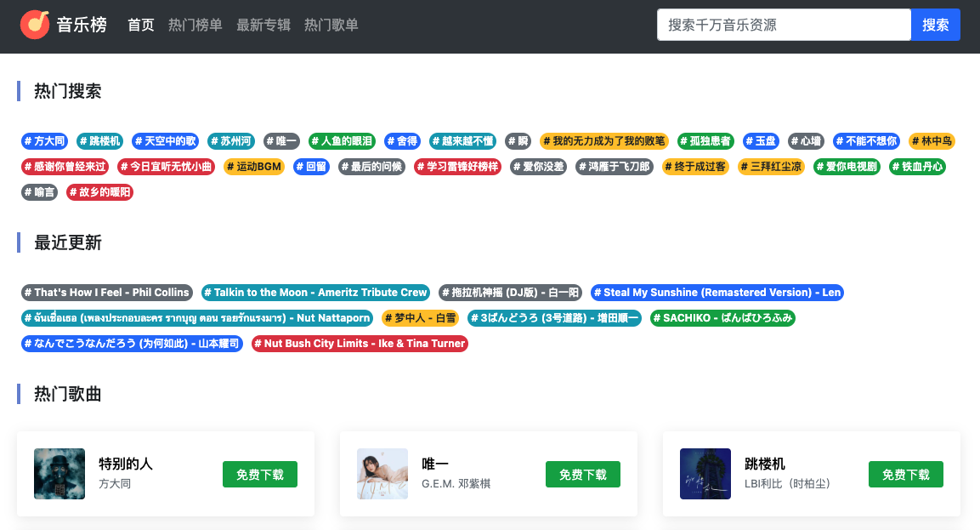Go to 热门榜单 page
980x530 pixels.
tap(195, 26)
